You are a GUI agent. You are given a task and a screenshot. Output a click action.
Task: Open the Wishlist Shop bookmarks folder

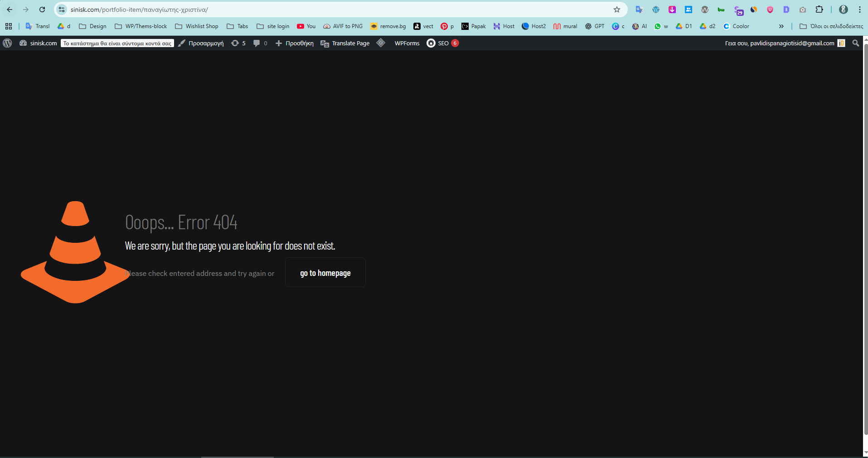[x=197, y=26]
